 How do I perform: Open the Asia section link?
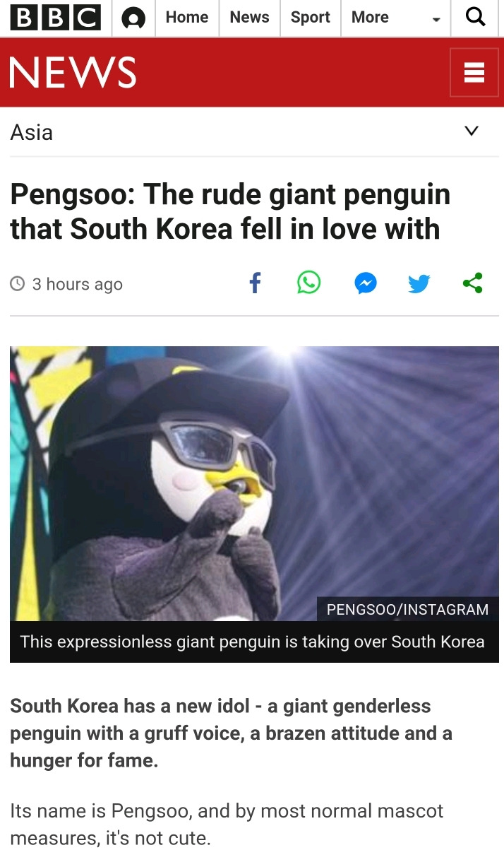tap(32, 132)
